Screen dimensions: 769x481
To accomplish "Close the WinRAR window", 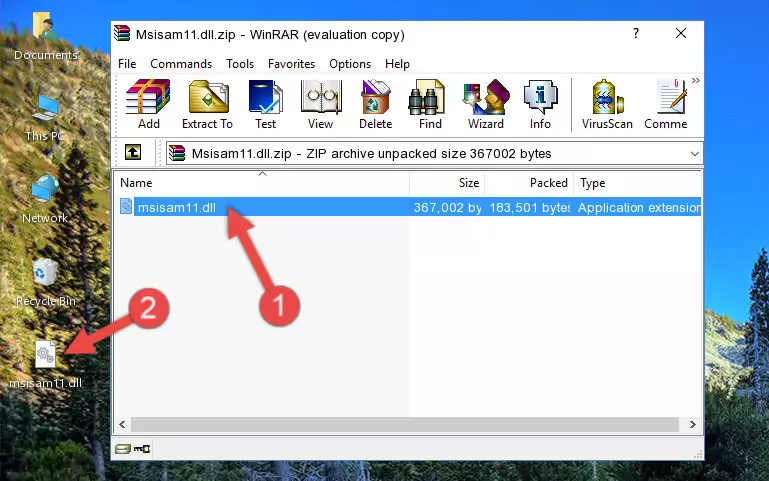I will [681, 33].
